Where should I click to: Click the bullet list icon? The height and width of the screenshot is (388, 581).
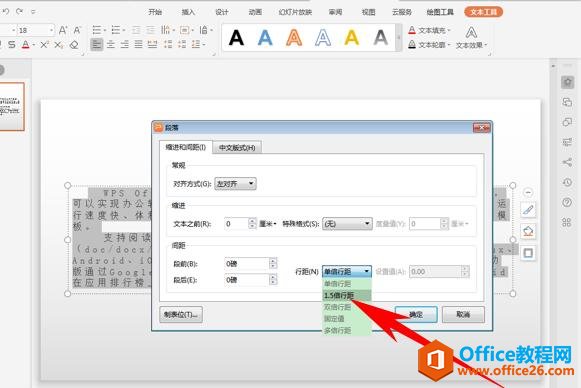click(x=97, y=30)
